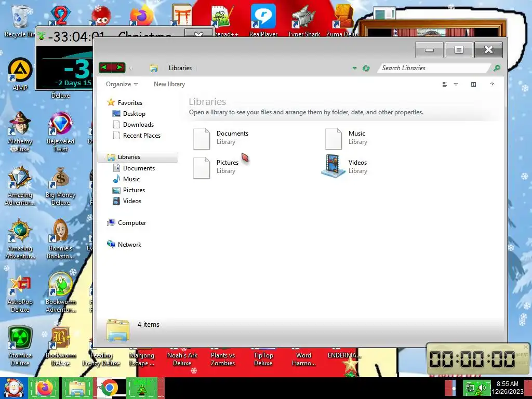The width and height of the screenshot is (532, 399).
Task: Open the recent locations dropdown arrow
Action: coord(131,69)
